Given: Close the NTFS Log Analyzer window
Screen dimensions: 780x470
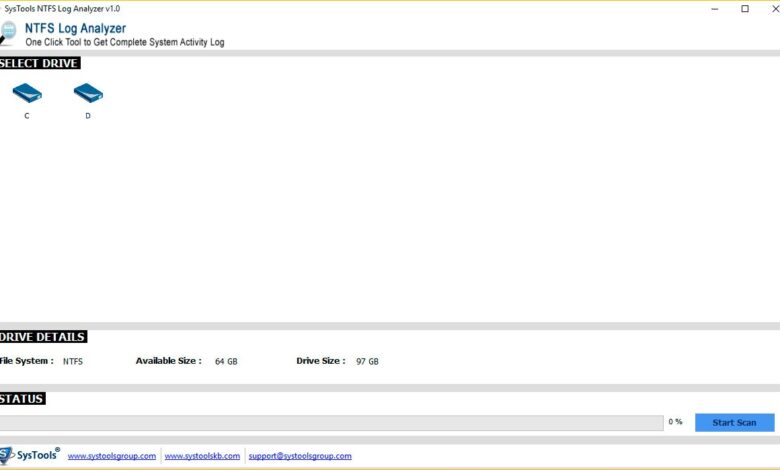Looking at the screenshot, I should point(774,8).
